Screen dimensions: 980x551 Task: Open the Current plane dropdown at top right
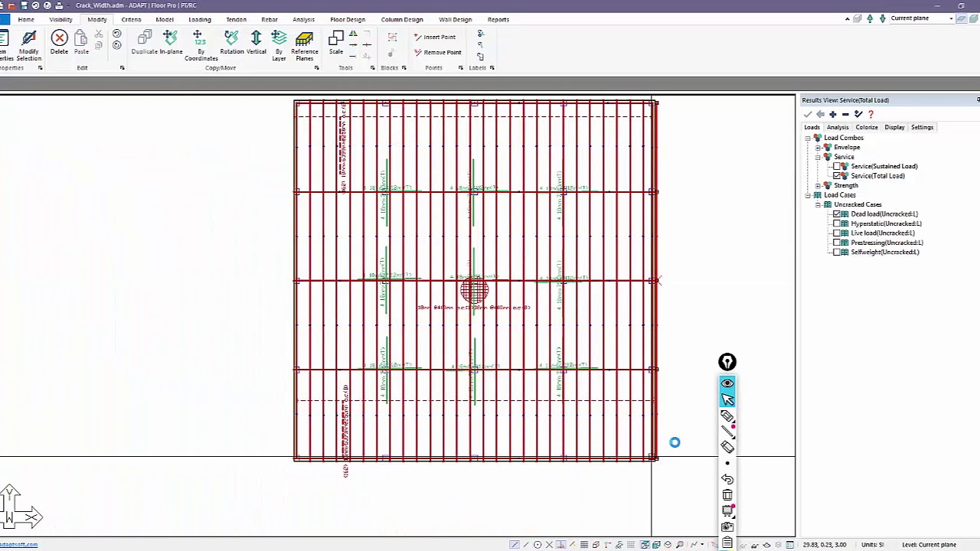(x=951, y=18)
